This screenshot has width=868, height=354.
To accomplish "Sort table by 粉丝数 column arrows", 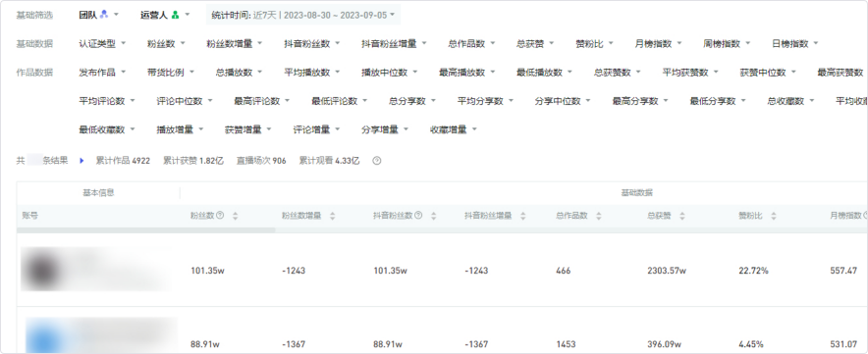I will 236,216.
